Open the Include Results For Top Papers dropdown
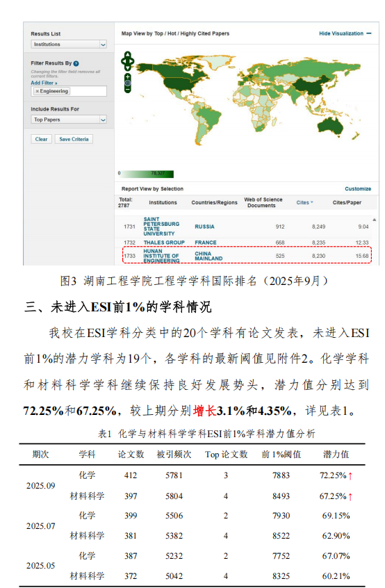The image size is (385, 588). pyautogui.click(x=69, y=120)
